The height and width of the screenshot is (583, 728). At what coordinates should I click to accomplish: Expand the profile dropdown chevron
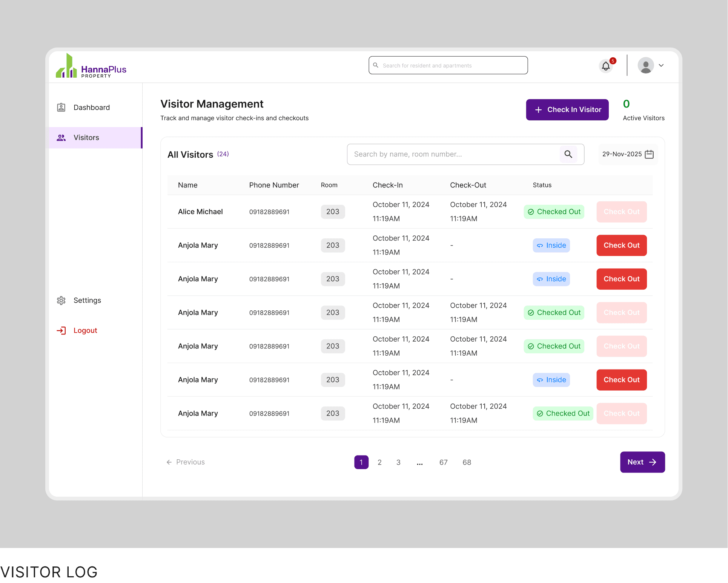pos(661,65)
